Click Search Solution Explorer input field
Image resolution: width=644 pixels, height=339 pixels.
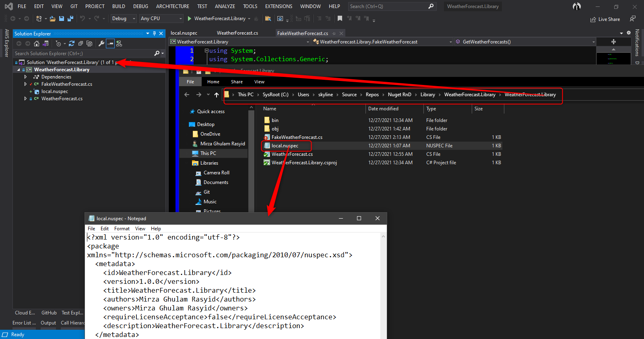pos(83,53)
